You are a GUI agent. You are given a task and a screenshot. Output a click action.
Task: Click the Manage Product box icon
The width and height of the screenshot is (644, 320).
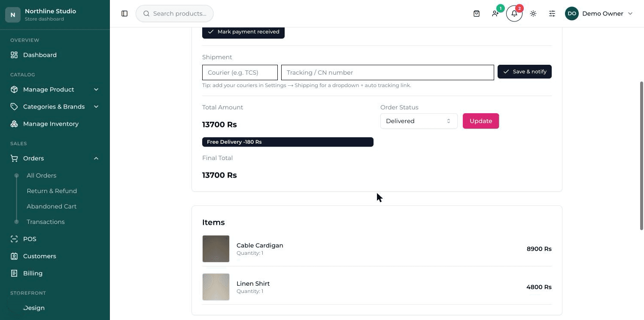(x=14, y=89)
